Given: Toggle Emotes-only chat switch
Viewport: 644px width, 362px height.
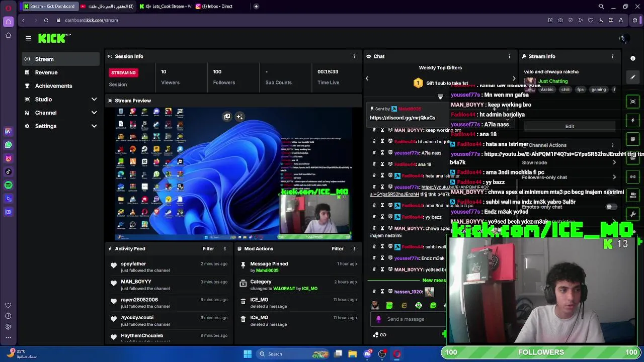Looking at the screenshot, I should click(610, 207).
